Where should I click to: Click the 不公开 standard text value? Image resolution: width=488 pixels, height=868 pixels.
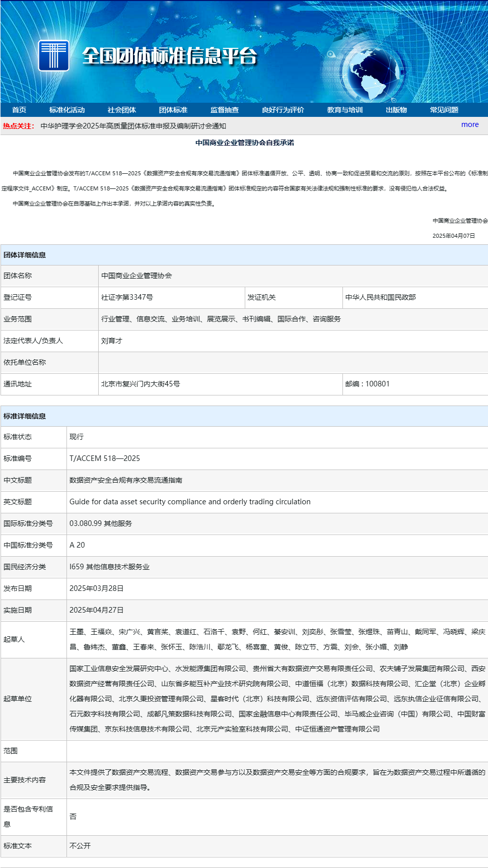pyautogui.click(x=80, y=846)
